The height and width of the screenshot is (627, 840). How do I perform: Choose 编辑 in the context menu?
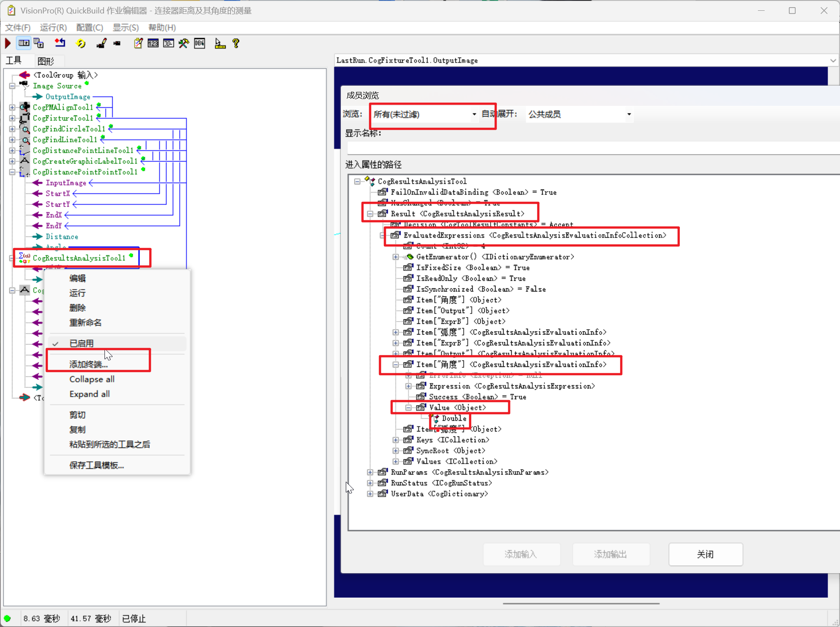coord(117,278)
